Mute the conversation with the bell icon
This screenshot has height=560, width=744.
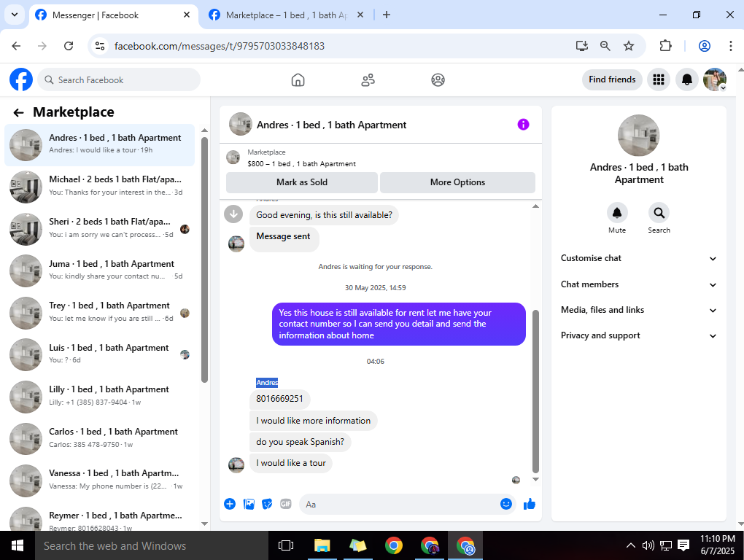[617, 212]
